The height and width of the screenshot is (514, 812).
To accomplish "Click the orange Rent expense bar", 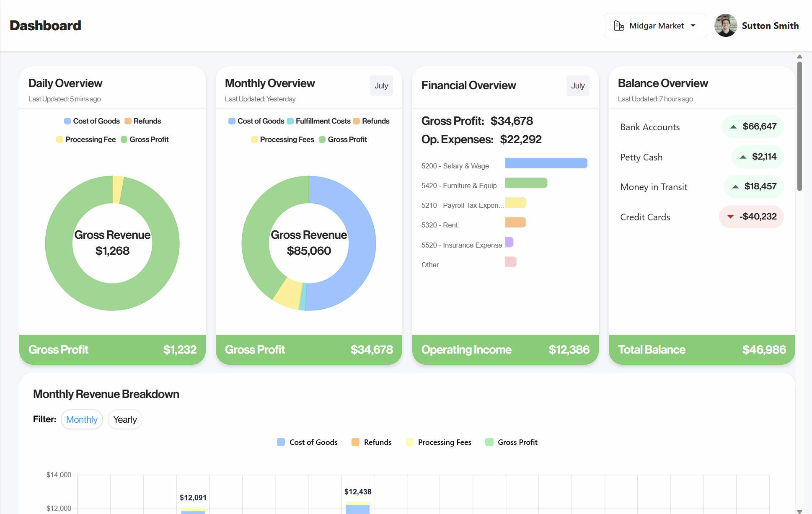I will click(516, 222).
